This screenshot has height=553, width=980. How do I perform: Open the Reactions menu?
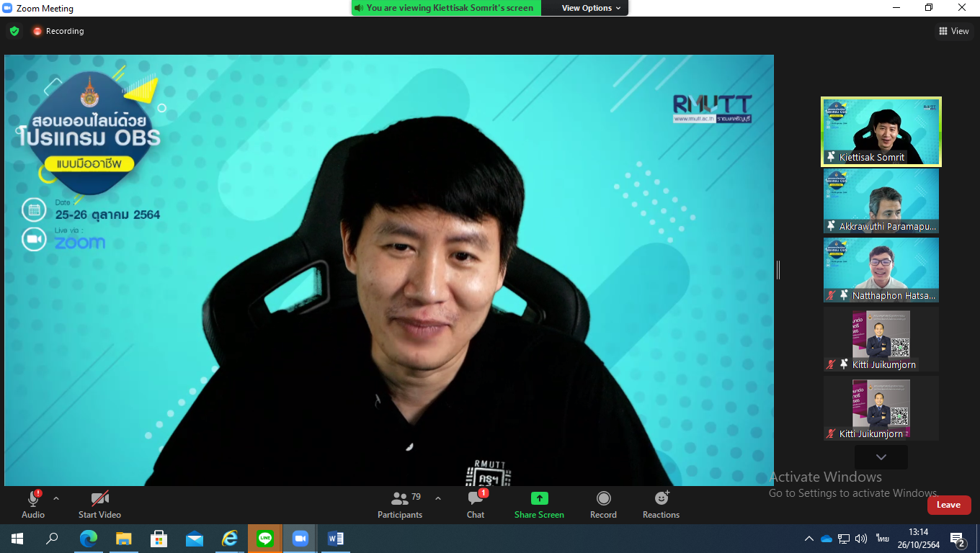point(661,504)
